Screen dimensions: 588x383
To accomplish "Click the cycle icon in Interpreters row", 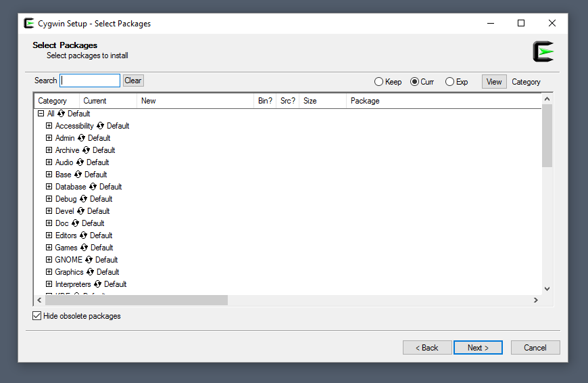I will coord(97,284).
